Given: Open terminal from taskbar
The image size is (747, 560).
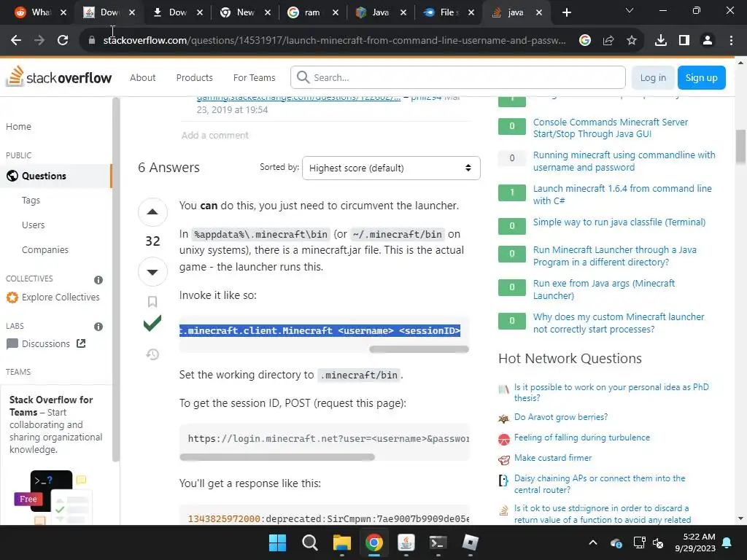Looking at the screenshot, I should (x=438, y=542).
